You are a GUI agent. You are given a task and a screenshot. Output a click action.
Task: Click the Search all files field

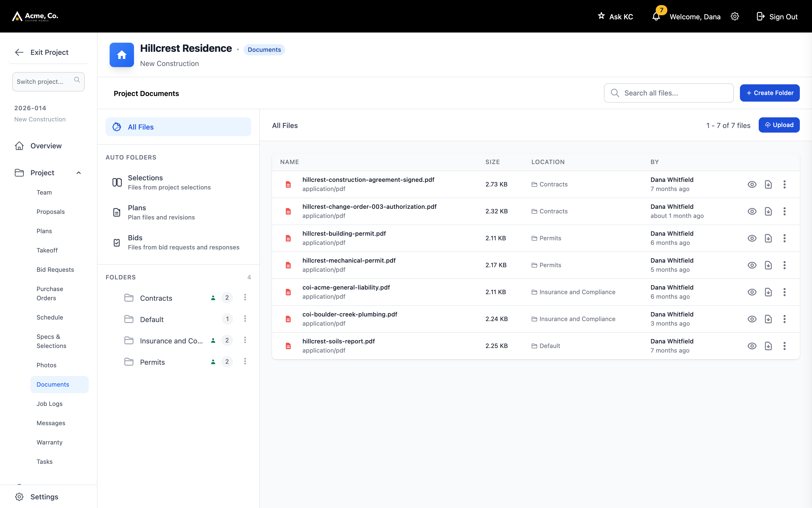coord(668,93)
